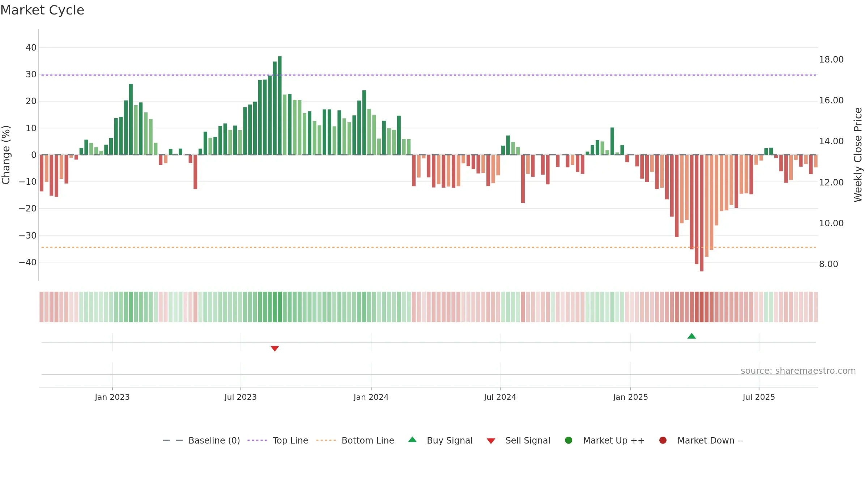Click the purple dotted Top Line

tap(429, 75)
